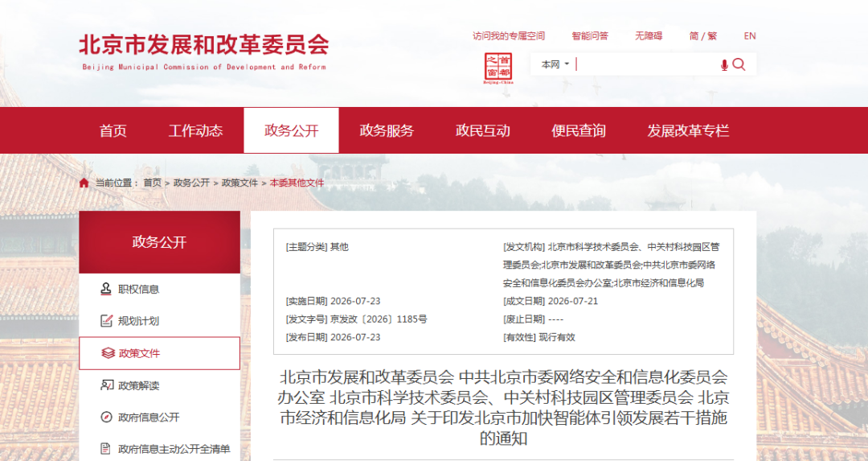Click the microphone voice search icon
Viewport: 868px width, 461px height.
point(724,65)
